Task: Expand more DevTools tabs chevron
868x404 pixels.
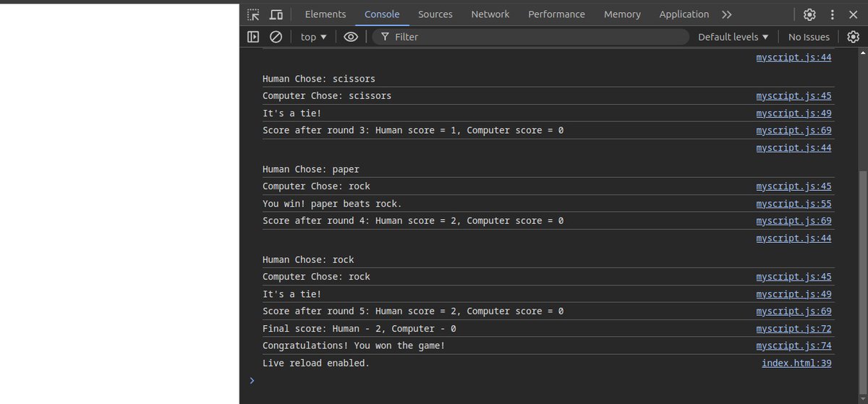Action: 727,14
